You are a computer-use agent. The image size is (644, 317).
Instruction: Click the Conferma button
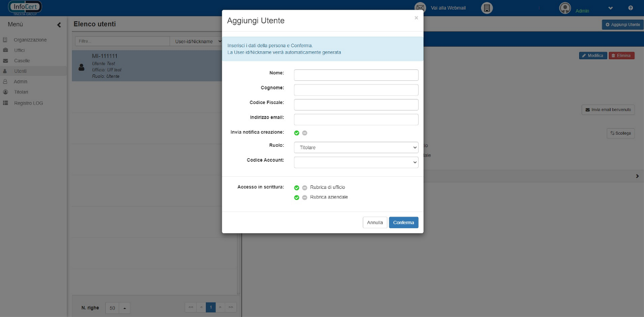click(x=404, y=223)
